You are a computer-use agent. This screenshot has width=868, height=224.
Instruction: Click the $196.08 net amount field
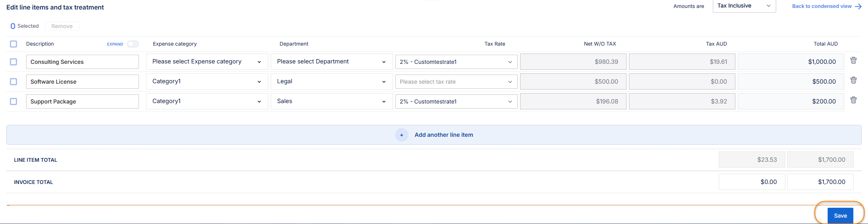coord(573,101)
